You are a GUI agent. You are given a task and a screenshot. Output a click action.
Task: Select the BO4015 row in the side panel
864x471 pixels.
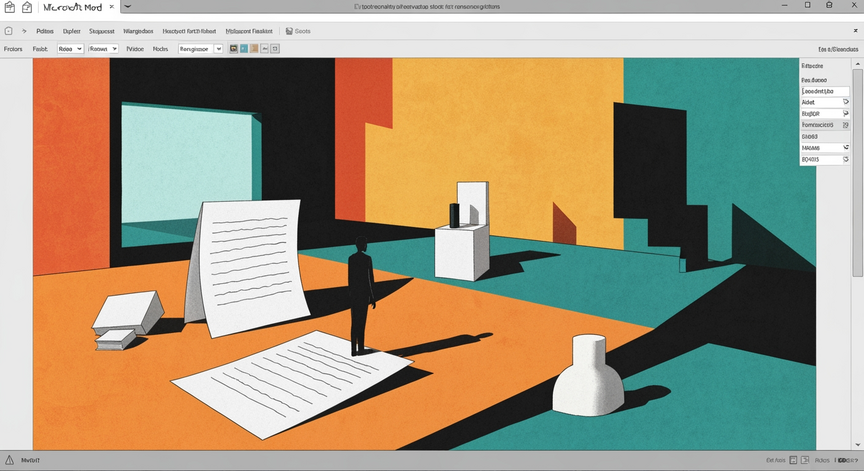[x=825, y=160]
